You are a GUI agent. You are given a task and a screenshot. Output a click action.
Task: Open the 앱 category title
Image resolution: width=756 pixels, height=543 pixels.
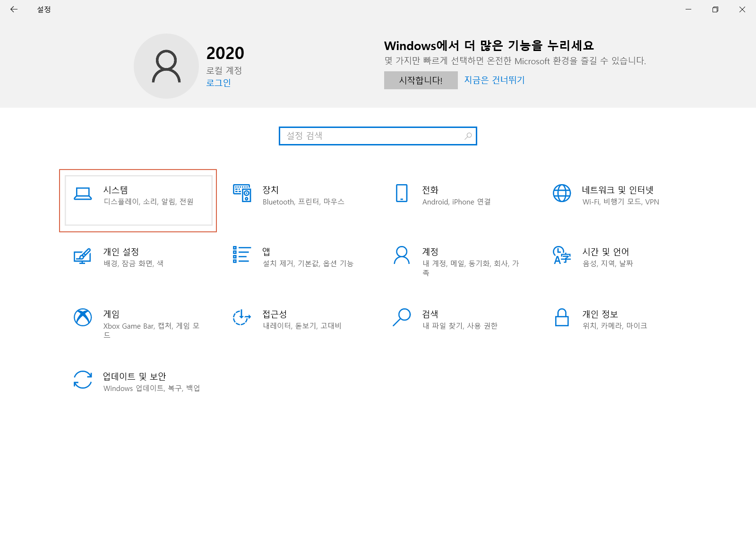tap(266, 252)
